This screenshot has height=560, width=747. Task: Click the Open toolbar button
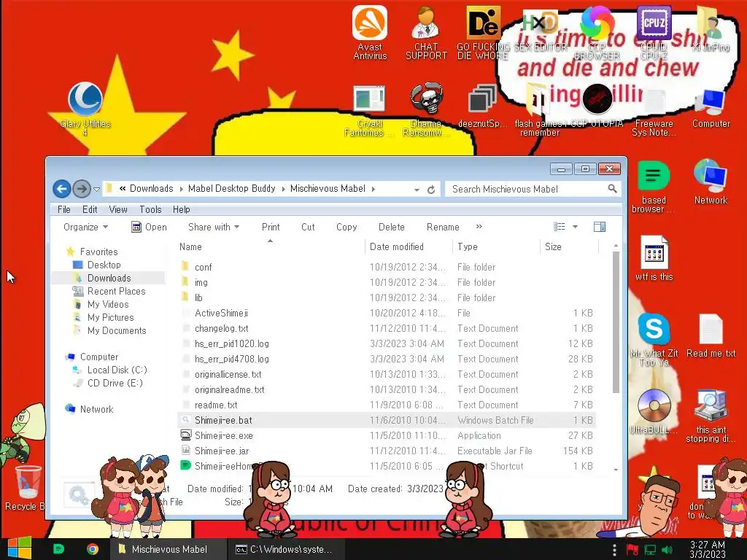coord(149,227)
